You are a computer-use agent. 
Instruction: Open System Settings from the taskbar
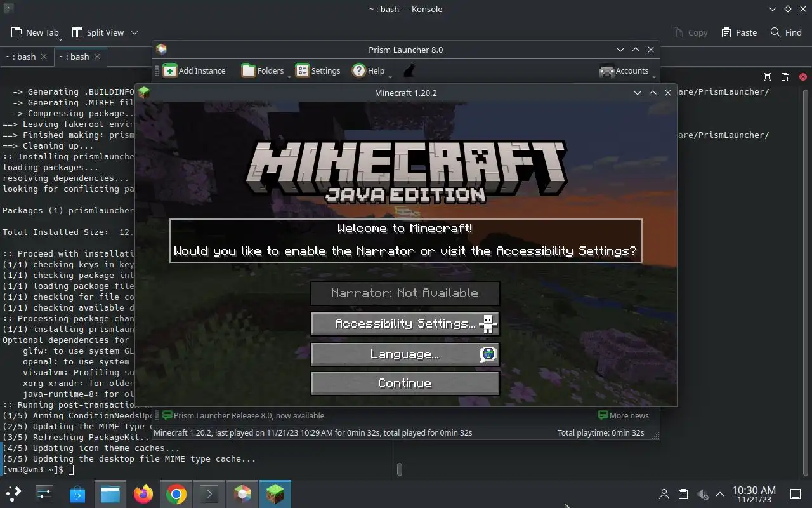[44, 493]
